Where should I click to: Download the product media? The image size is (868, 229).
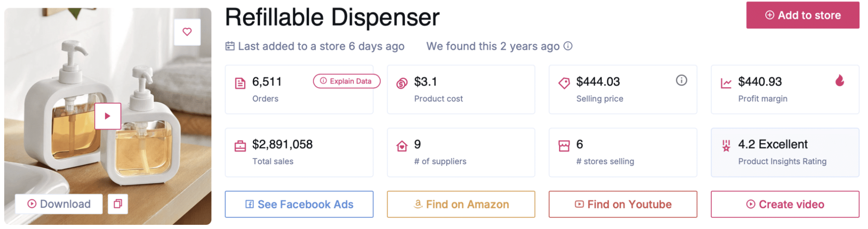(x=59, y=204)
